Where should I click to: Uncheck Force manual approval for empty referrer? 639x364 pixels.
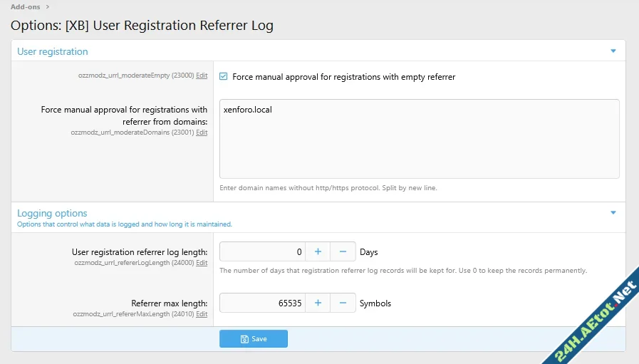coord(224,77)
